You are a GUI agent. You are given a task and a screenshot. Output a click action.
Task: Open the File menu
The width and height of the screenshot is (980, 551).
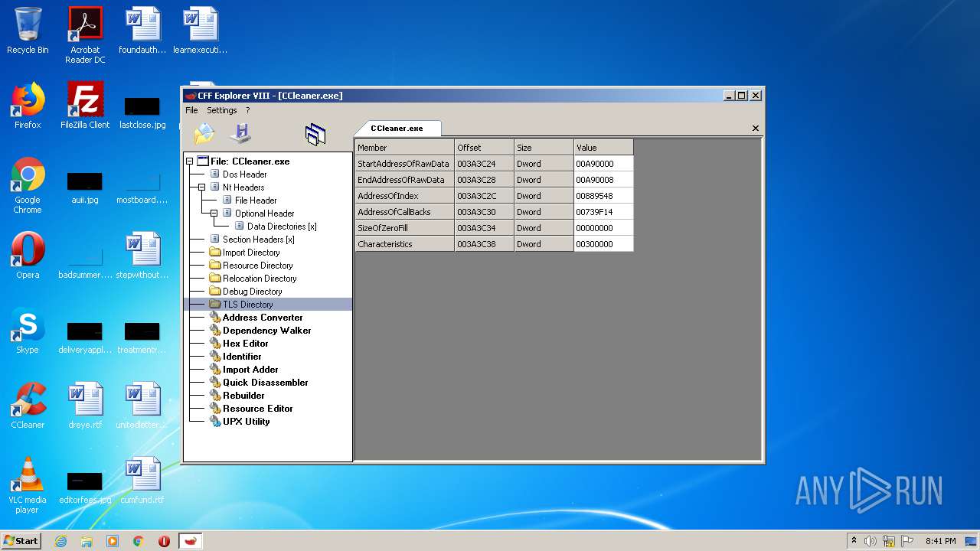(191, 110)
